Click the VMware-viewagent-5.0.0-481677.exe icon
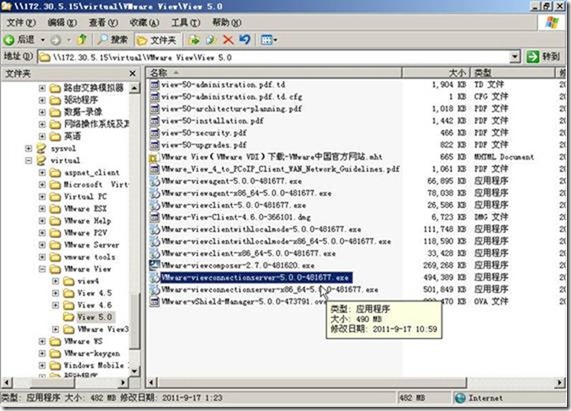The height and width of the screenshot is (411, 571). [x=155, y=181]
